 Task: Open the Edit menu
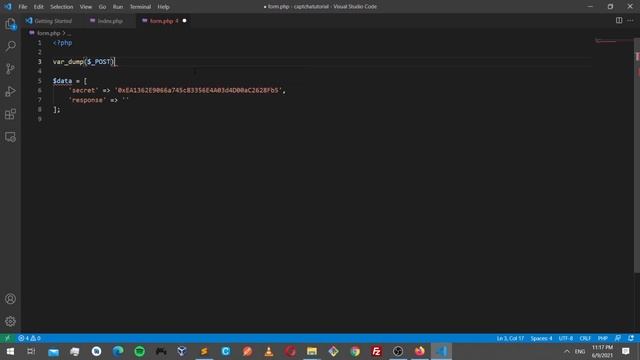pos(38,7)
